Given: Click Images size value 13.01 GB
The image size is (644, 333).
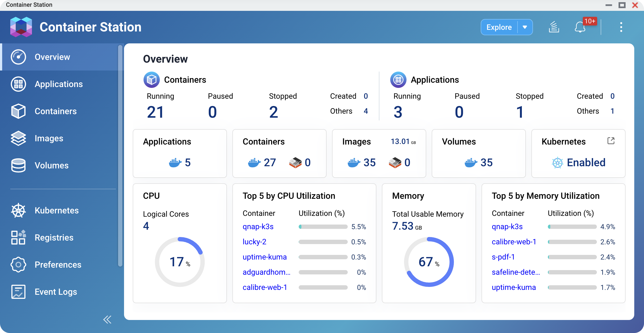Looking at the screenshot, I should tap(403, 142).
